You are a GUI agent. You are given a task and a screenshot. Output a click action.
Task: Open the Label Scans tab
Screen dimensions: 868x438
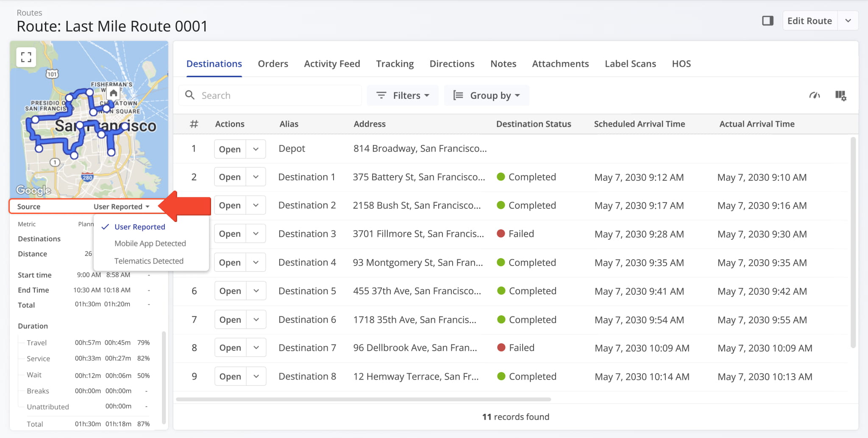coord(630,64)
